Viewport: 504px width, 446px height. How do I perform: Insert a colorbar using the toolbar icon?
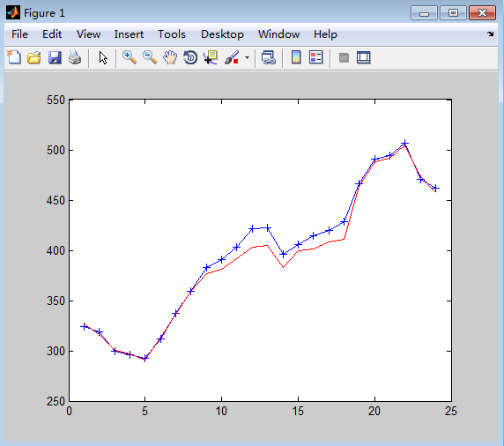click(x=296, y=58)
